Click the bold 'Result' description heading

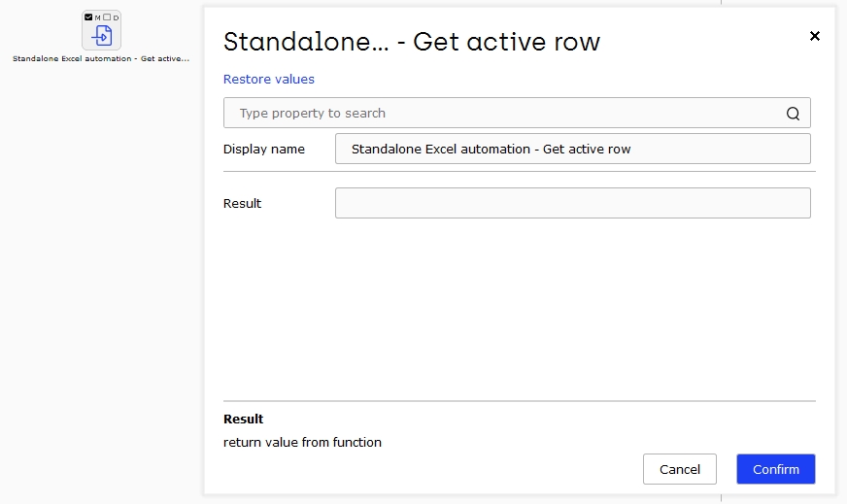pyautogui.click(x=243, y=420)
